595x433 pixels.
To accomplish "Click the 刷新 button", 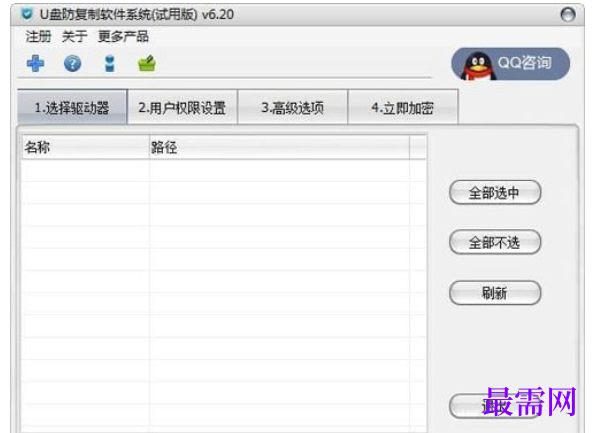I will 495,293.
